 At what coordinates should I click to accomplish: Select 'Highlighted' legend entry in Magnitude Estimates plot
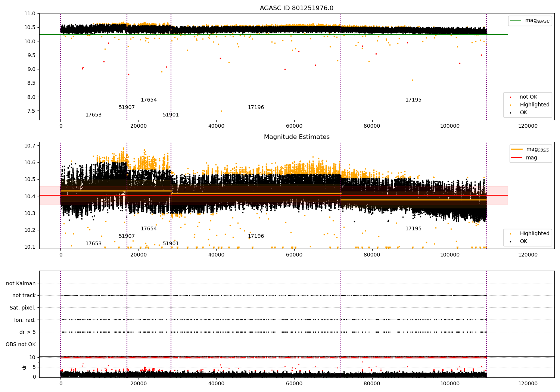tap(534, 234)
